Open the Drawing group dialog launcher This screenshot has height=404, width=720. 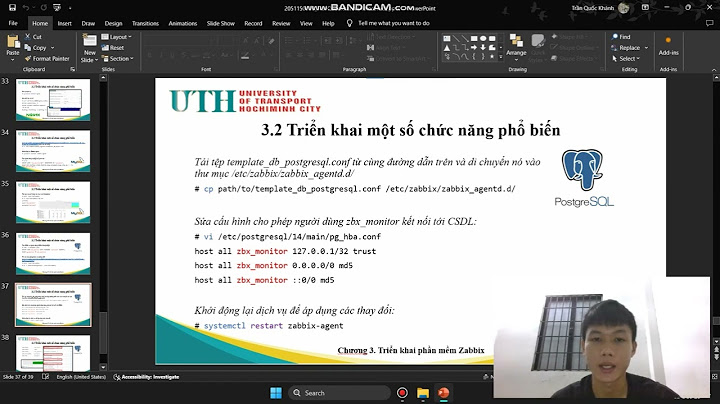[602, 69]
